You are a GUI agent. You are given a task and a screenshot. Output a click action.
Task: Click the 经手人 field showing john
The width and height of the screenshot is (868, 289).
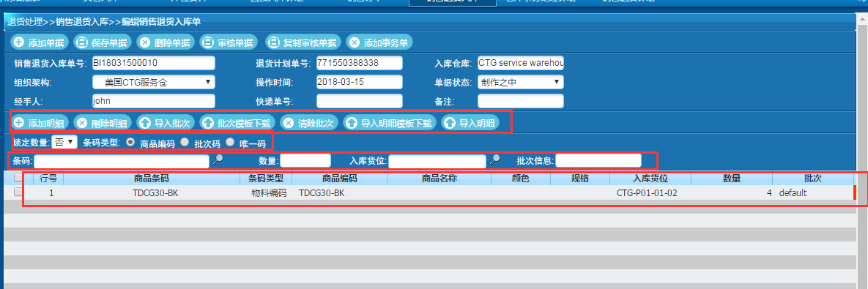coord(153,101)
